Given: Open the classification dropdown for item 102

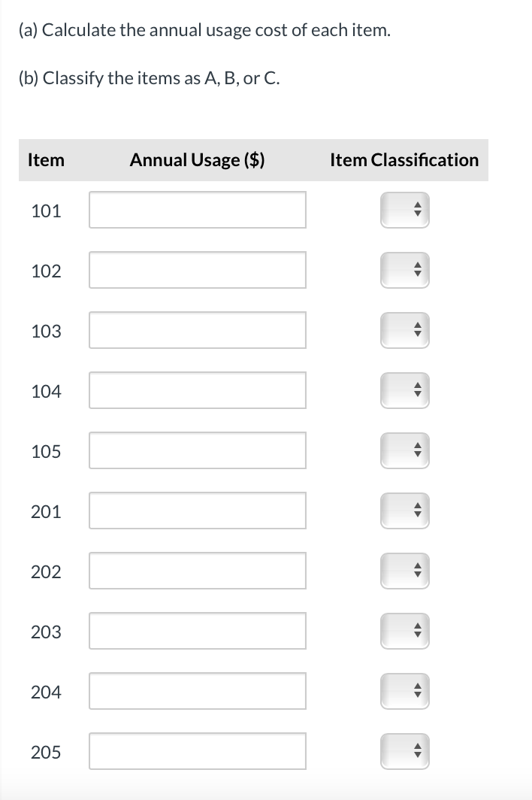Looking at the screenshot, I should [x=404, y=270].
